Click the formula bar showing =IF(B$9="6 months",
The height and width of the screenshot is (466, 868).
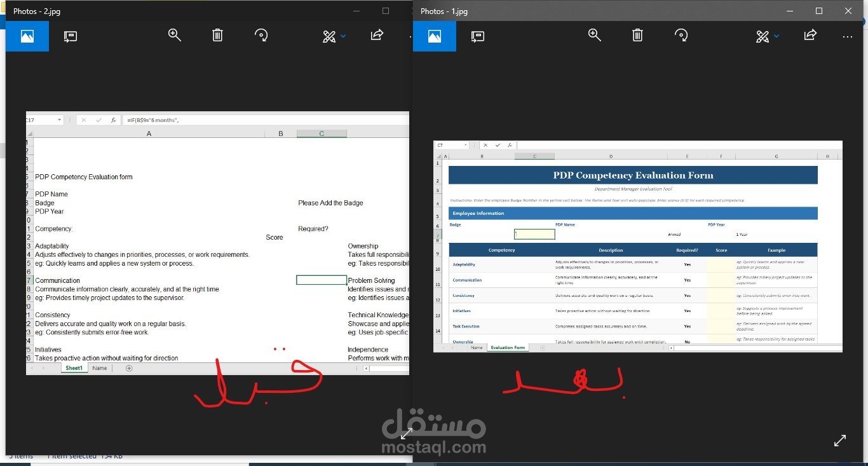pyautogui.click(x=267, y=120)
